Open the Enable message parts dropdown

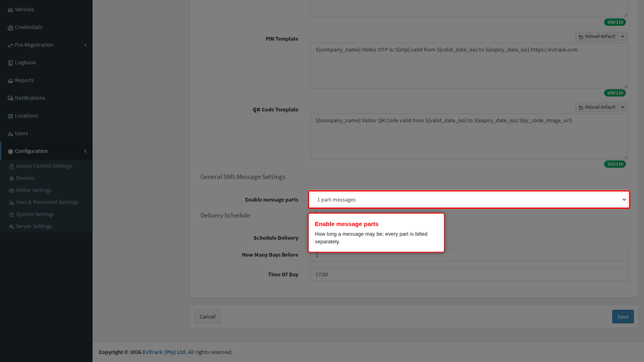pos(469,200)
